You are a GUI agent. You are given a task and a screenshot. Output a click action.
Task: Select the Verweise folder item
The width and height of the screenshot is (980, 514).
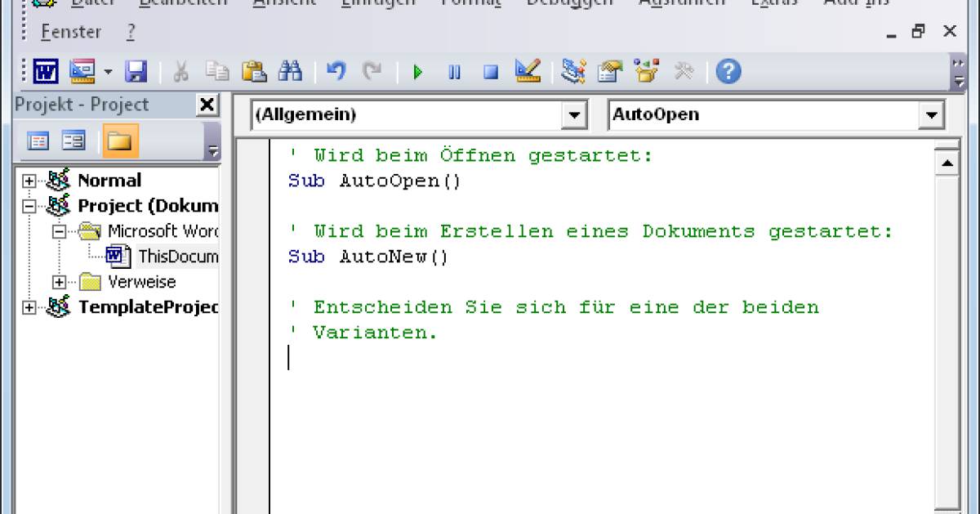(141, 282)
